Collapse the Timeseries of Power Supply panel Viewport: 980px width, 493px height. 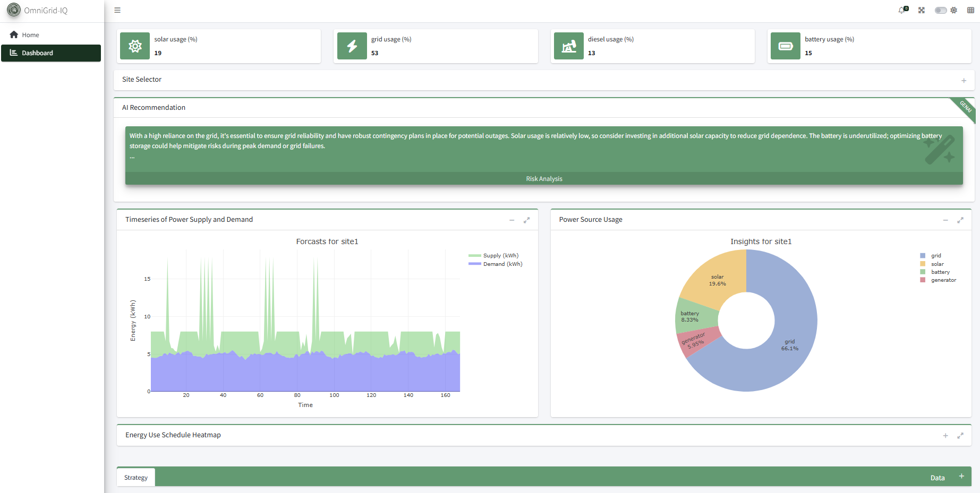512,220
